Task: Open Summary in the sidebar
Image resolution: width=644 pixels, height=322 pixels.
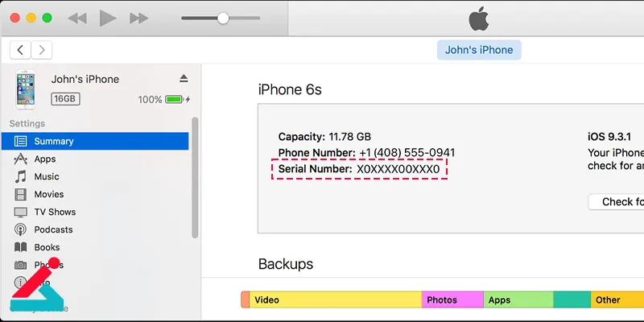Action: pos(95,141)
